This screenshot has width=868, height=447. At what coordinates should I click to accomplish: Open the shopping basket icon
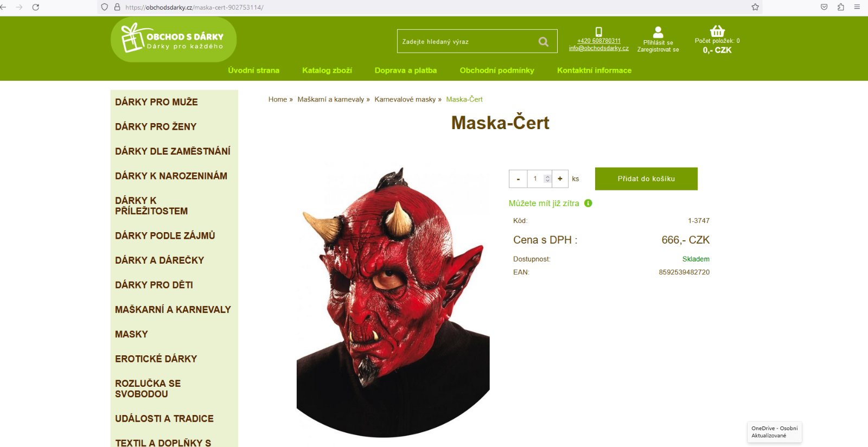click(717, 31)
